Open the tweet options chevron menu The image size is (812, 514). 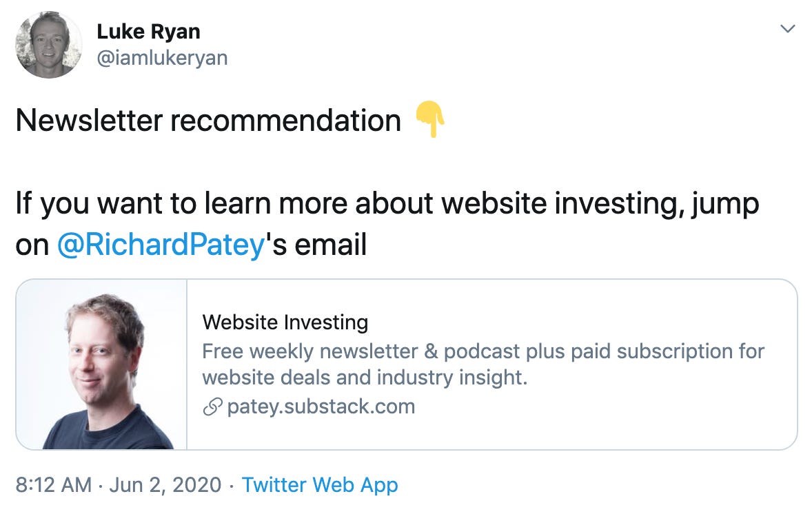(x=788, y=29)
